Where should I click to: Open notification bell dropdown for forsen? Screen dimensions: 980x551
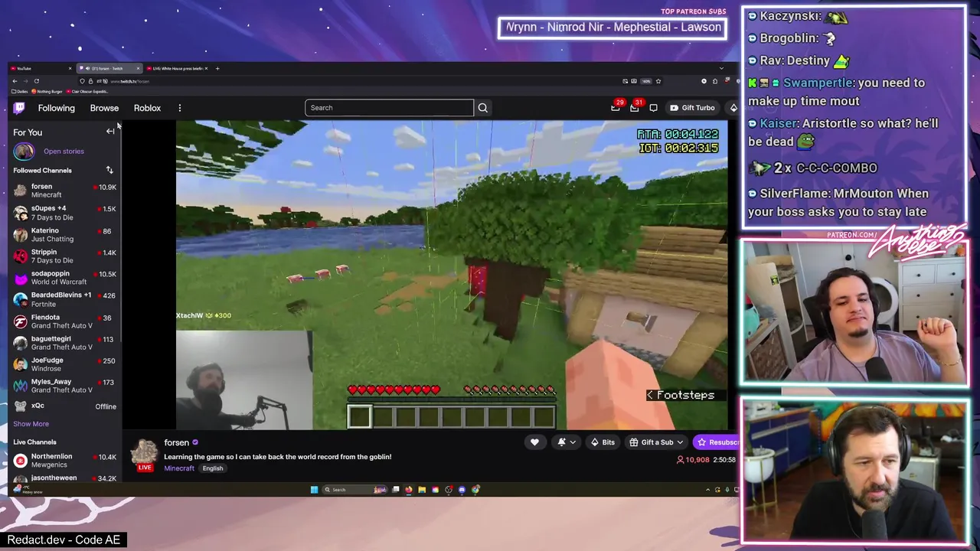(567, 442)
